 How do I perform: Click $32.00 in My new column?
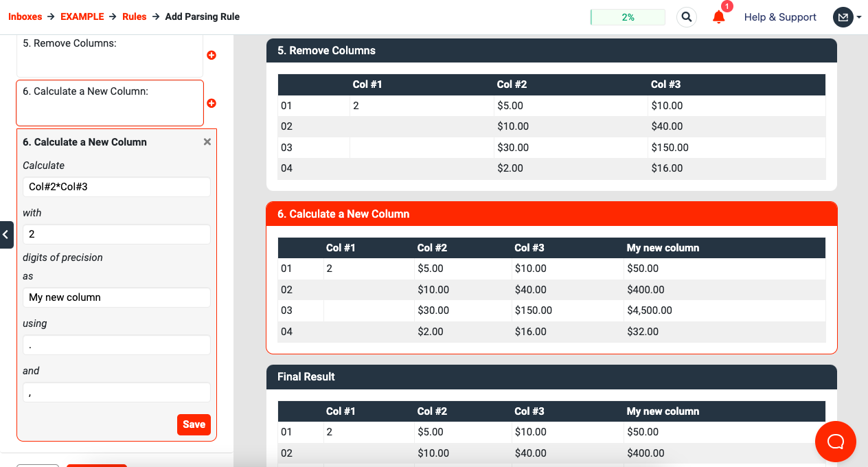click(643, 332)
